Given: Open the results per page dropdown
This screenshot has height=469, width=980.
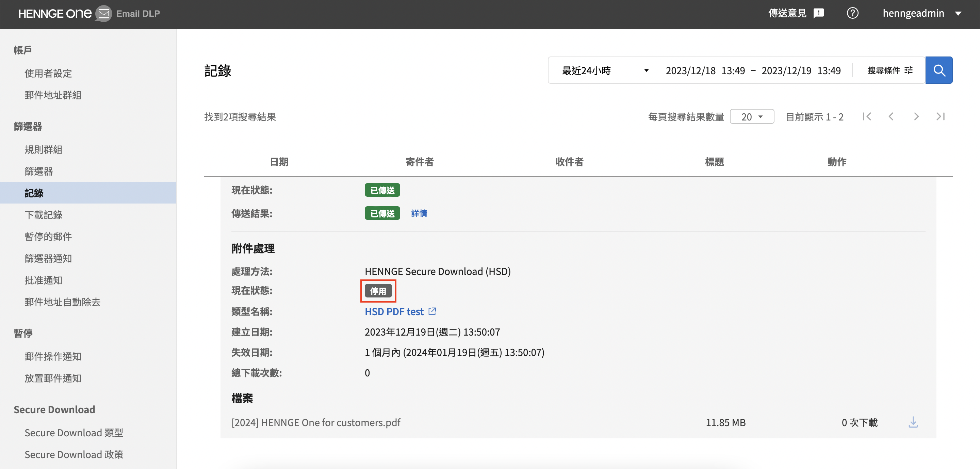Looking at the screenshot, I should pos(752,117).
